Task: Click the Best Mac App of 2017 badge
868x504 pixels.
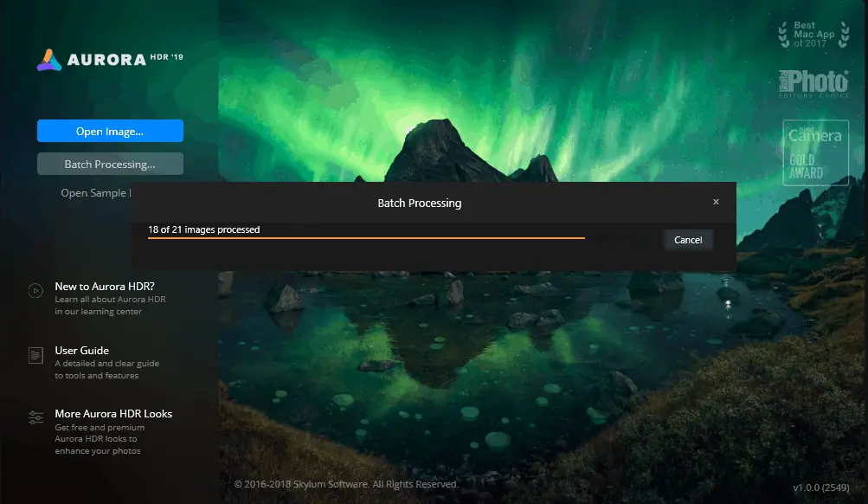Action: coord(813,35)
